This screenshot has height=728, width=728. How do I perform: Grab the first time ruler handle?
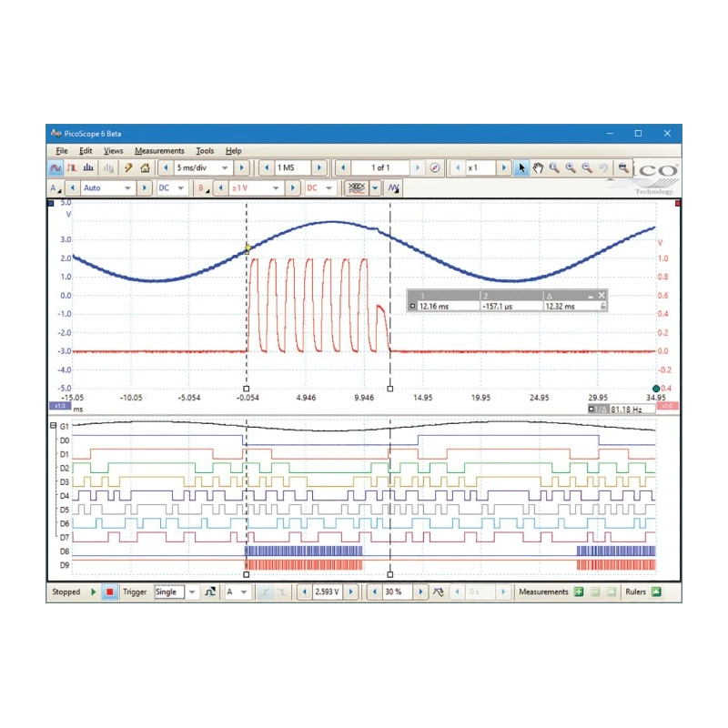(x=247, y=389)
